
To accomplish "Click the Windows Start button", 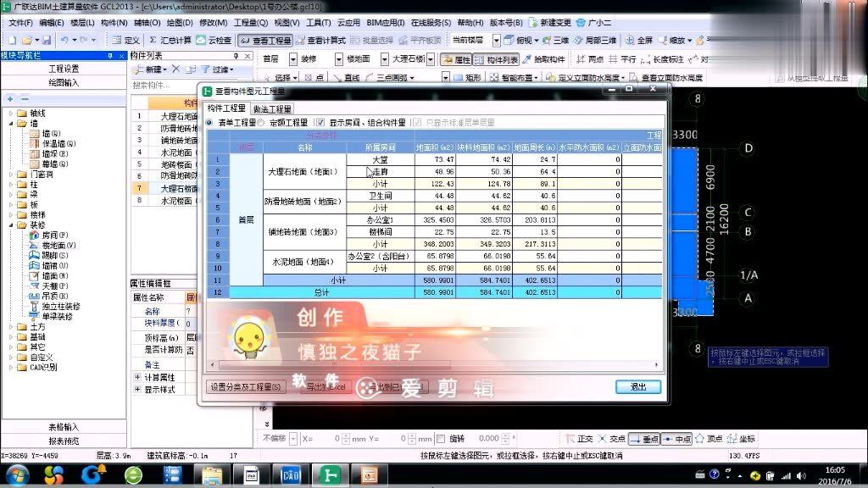I will click(17, 475).
